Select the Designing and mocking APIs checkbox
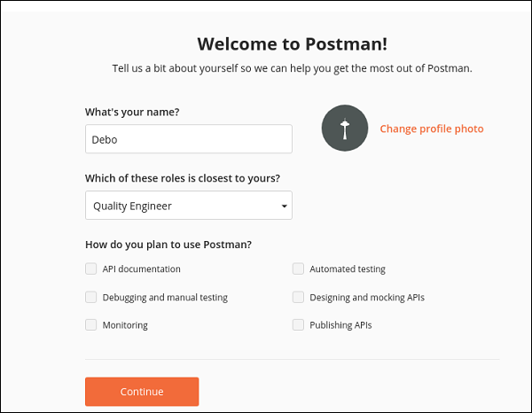The width and height of the screenshot is (532, 413). tap(299, 297)
